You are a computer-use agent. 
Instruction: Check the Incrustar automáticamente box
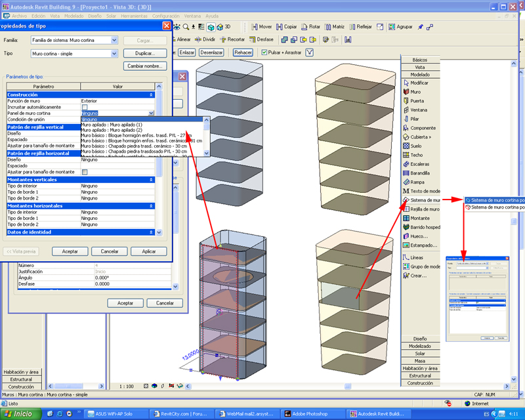(85, 107)
